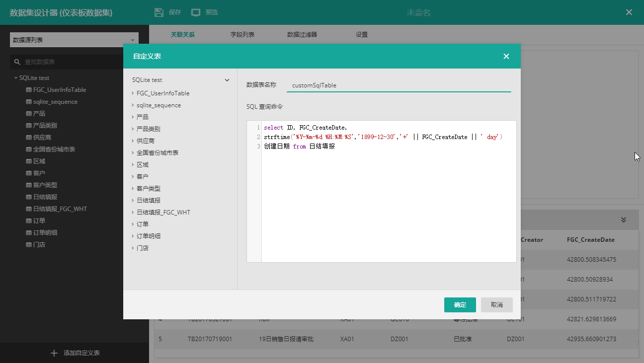Click cell 19日销售日报请审批
Viewport: 644px width, 363px height.
coord(286,339)
